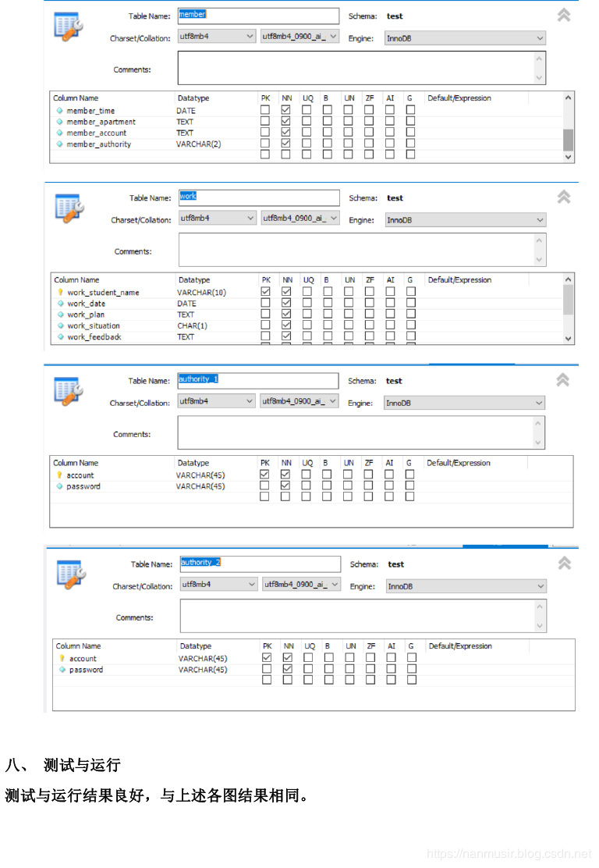The width and height of the screenshot is (599, 868).
Task: Toggle PK checkbox for member_authority
Action: 265,144
